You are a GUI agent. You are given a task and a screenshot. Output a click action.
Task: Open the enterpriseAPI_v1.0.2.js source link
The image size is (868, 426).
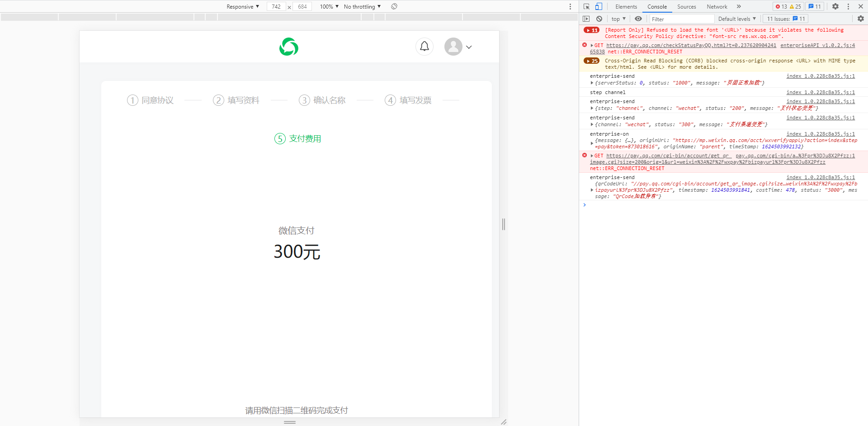click(818, 45)
